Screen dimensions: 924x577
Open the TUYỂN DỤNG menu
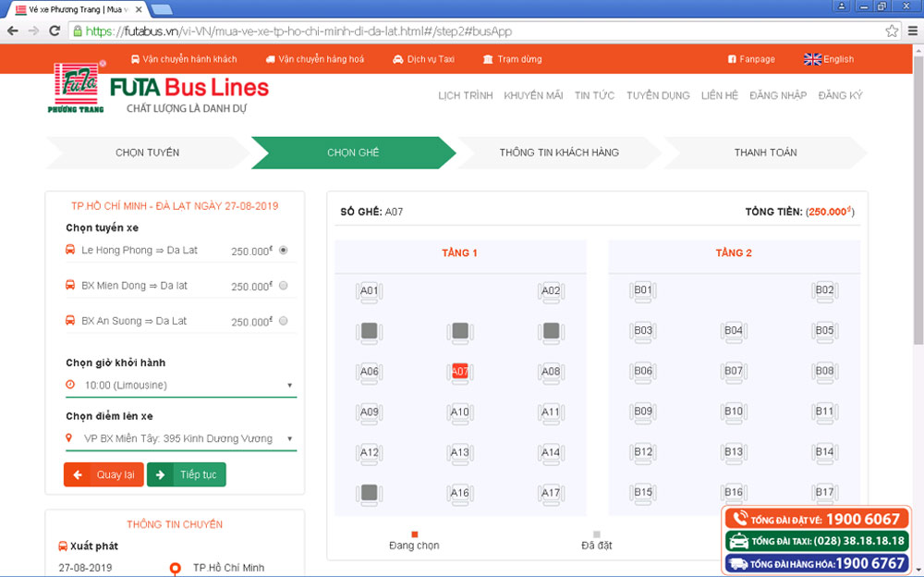point(658,95)
